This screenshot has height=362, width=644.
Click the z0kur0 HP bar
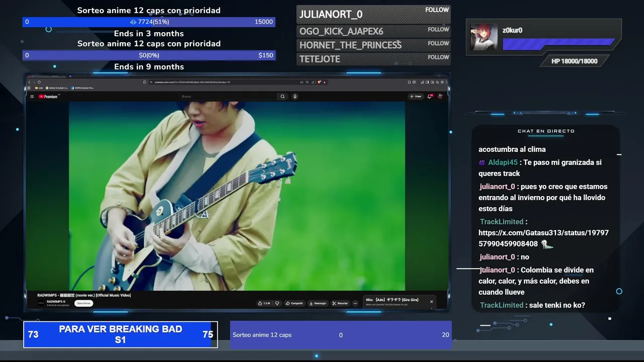coord(558,44)
